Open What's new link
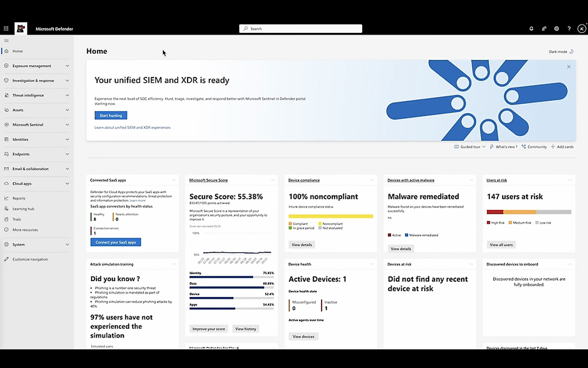The image size is (588, 368). click(x=503, y=147)
